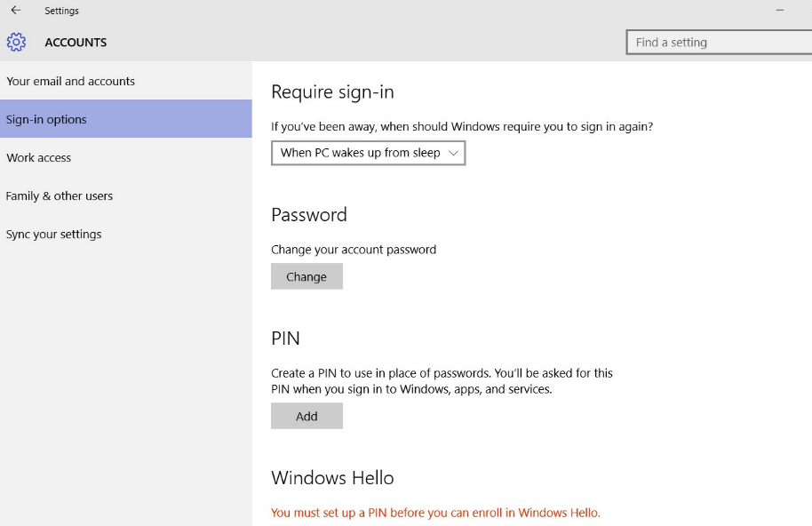Click the PIN section heading

(286, 339)
